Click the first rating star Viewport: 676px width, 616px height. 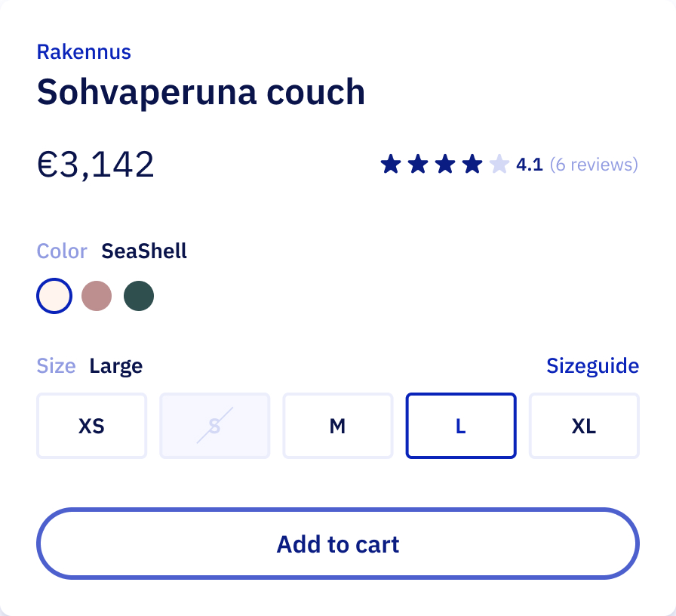(391, 165)
